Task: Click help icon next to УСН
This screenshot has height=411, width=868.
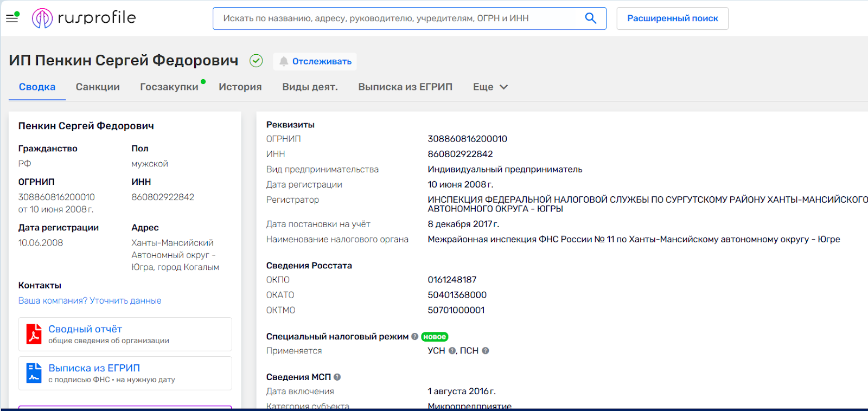Action: (452, 351)
